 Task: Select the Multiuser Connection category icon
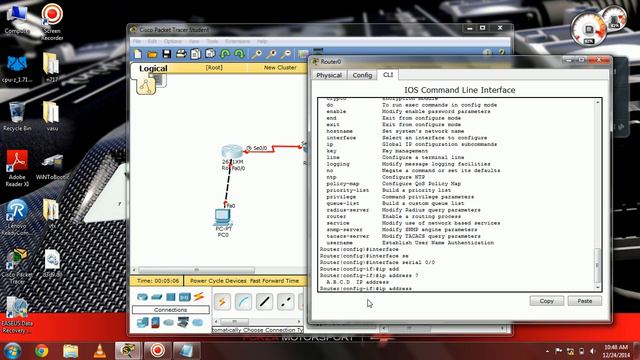tap(198, 322)
